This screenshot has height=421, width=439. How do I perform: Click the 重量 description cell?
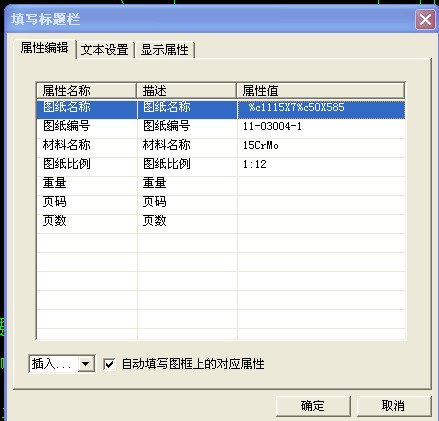pos(187,185)
